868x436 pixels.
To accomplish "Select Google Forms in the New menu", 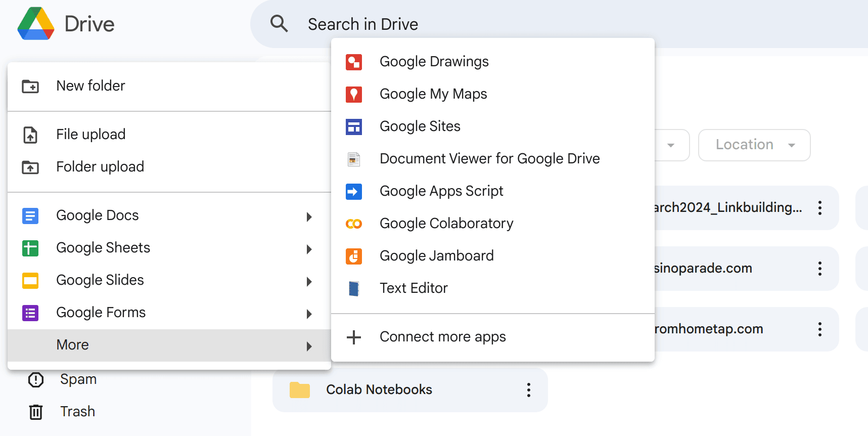I will (x=169, y=313).
